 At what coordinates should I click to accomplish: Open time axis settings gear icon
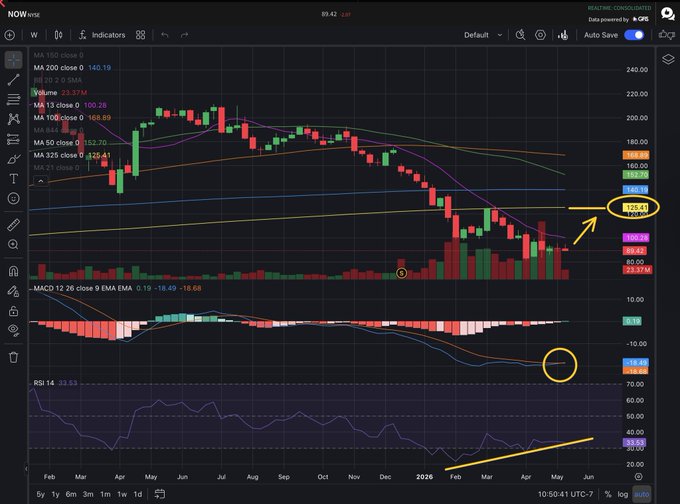(638, 477)
